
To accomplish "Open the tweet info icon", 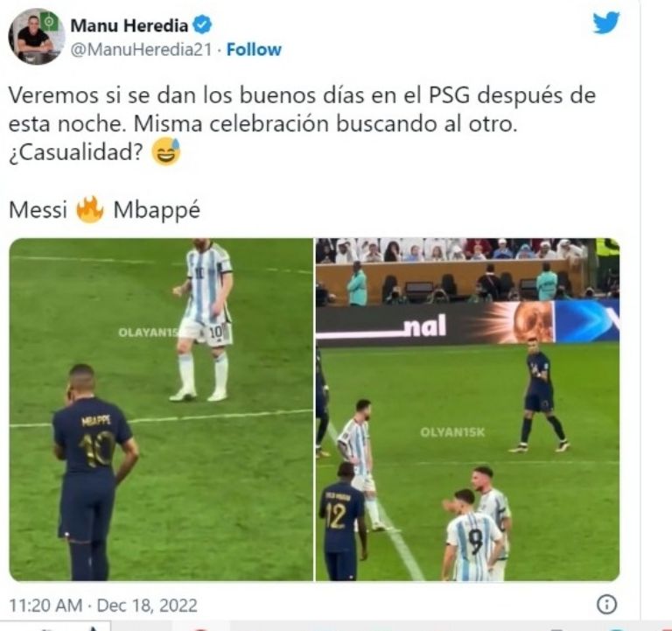I will pyautogui.click(x=606, y=605).
